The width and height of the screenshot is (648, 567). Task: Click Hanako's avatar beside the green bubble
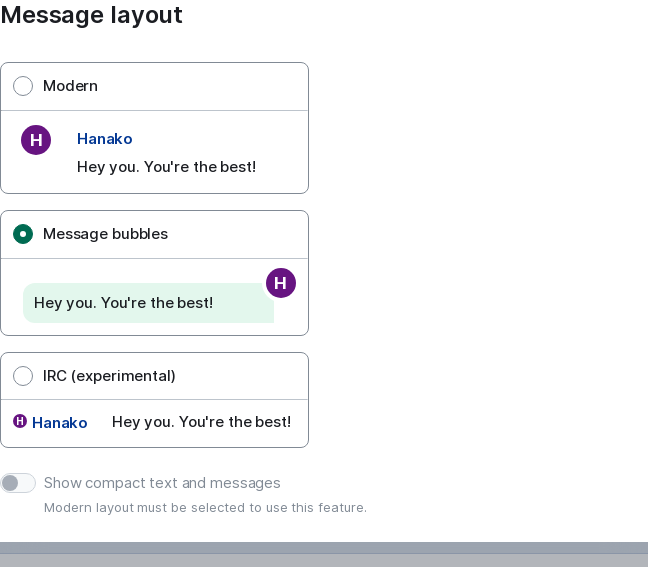(281, 283)
